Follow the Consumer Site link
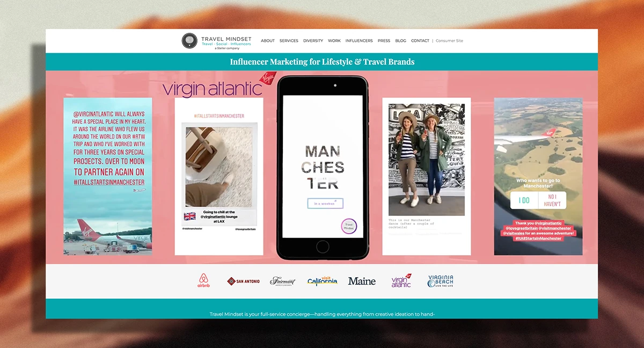This screenshot has height=348, width=644. 449,41
